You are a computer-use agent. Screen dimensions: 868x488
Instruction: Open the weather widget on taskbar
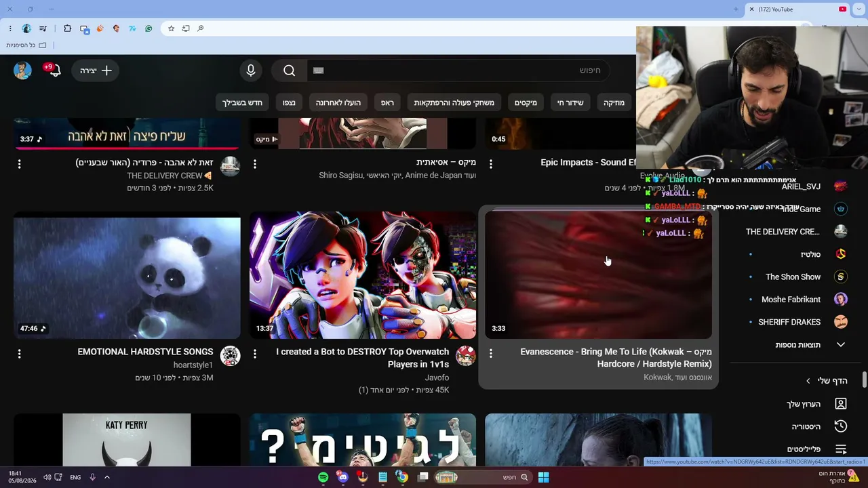pyautogui.click(x=839, y=477)
